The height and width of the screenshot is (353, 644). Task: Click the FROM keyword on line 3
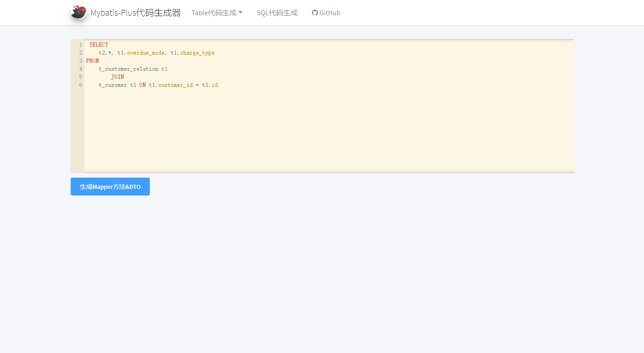pos(93,61)
